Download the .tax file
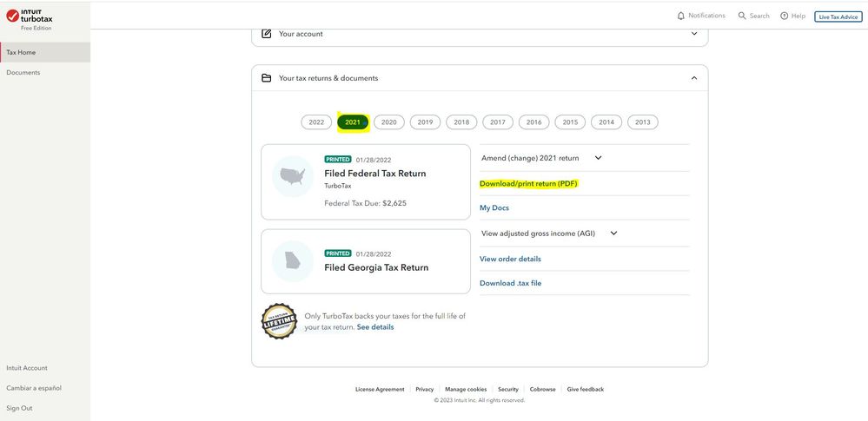 point(510,283)
